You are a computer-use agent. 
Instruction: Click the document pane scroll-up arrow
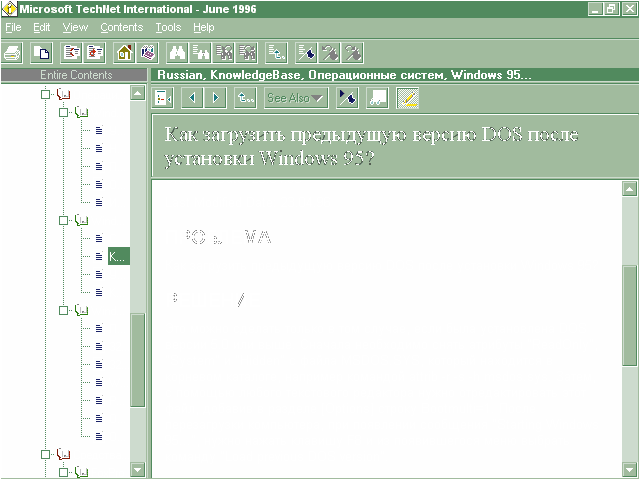629,189
